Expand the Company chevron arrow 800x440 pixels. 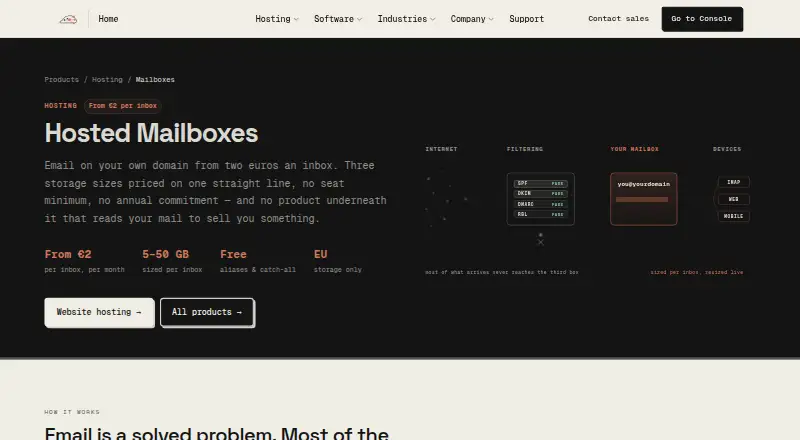[491, 19]
